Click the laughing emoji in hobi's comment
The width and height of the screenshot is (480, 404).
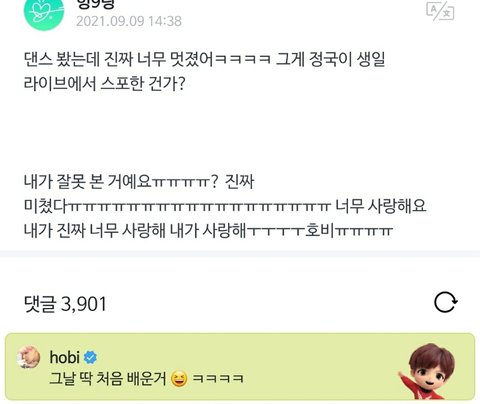point(179,379)
